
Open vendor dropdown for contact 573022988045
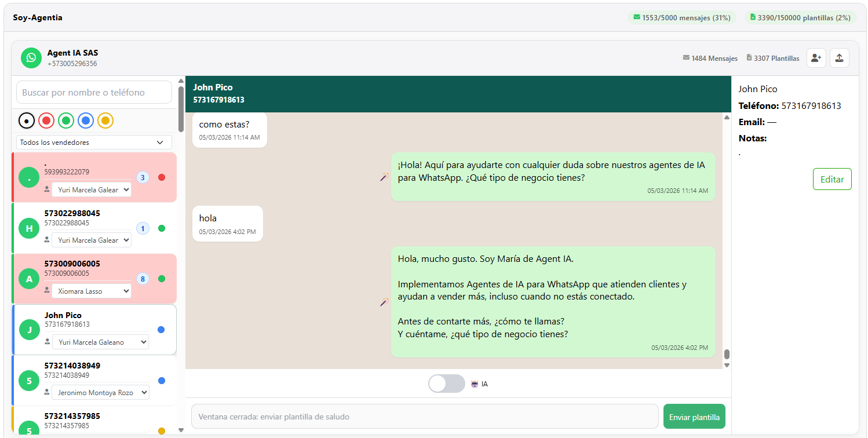point(92,240)
